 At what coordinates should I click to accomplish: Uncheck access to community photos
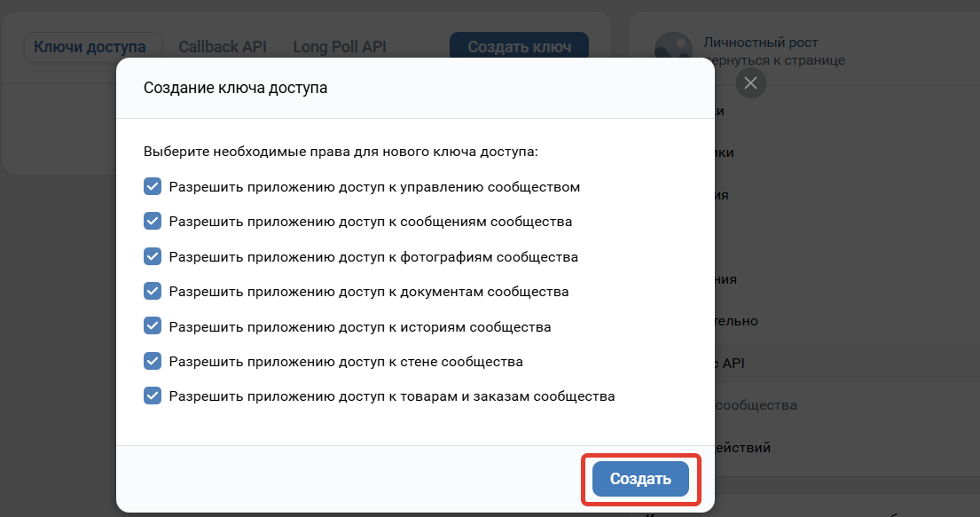[x=153, y=256]
